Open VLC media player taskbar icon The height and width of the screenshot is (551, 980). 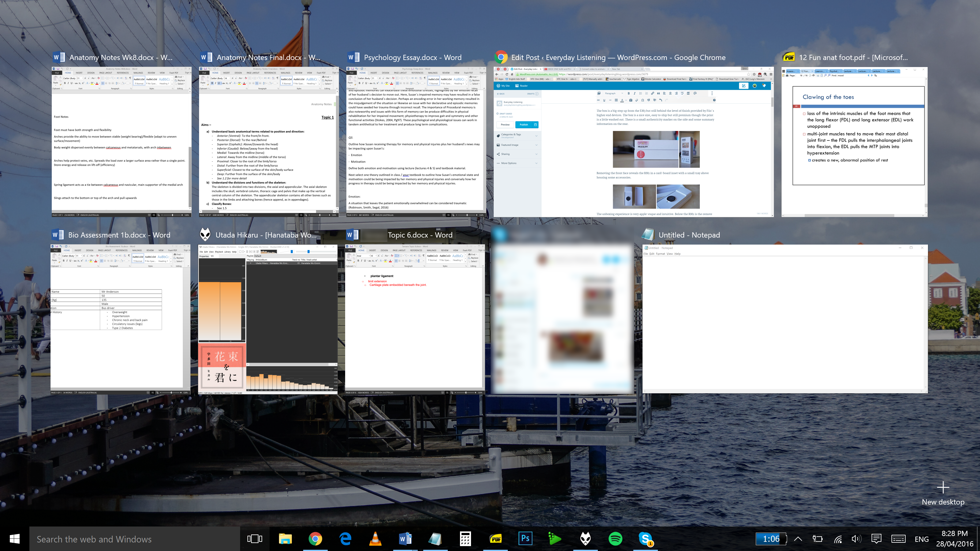[375, 539]
